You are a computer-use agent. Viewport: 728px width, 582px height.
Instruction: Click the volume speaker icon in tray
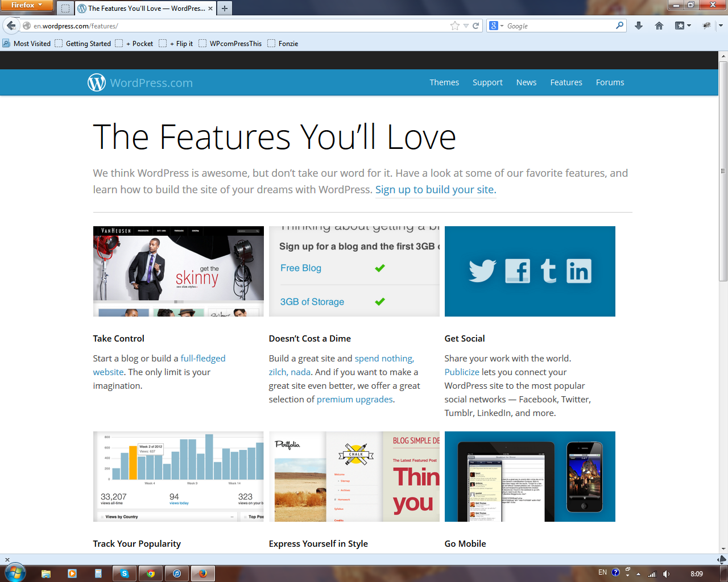click(666, 574)
